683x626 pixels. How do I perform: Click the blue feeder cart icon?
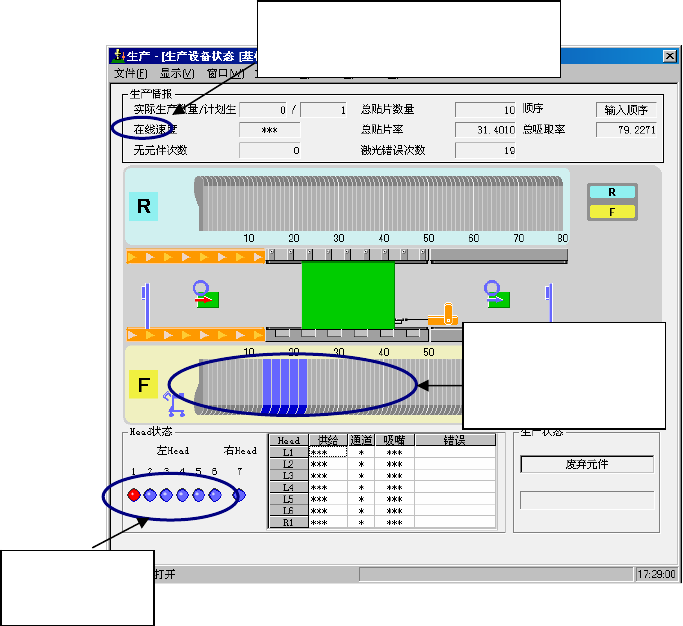(174, 404)
